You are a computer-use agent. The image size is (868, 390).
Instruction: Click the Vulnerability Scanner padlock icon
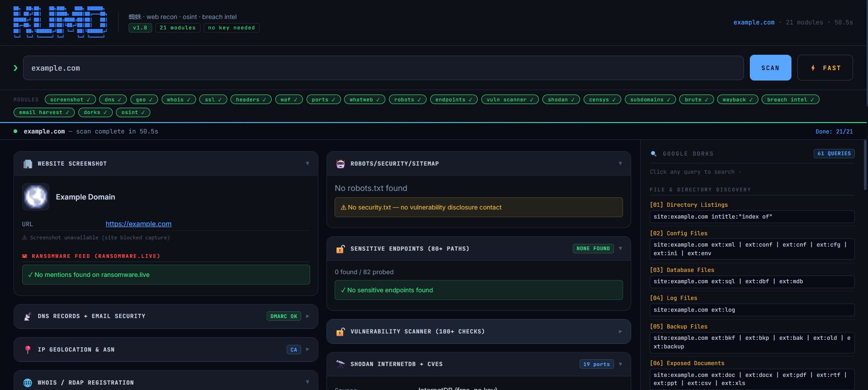(340, 332)
